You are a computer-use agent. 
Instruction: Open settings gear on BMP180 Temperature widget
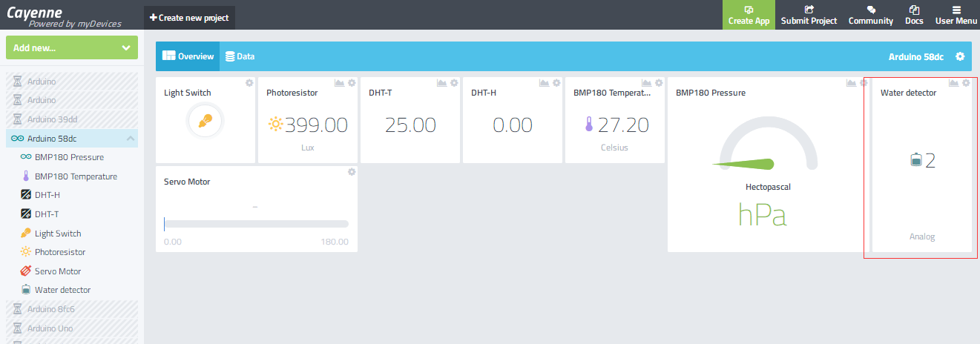[659, 83]
